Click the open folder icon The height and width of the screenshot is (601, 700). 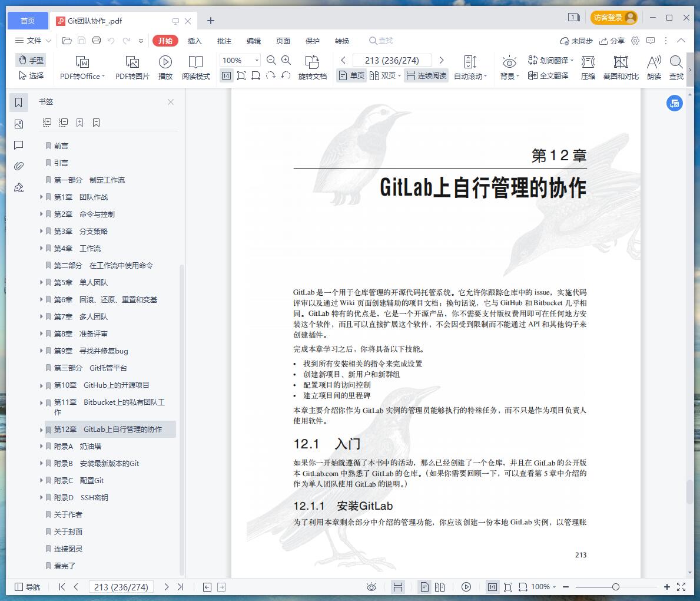pos(67,41)
